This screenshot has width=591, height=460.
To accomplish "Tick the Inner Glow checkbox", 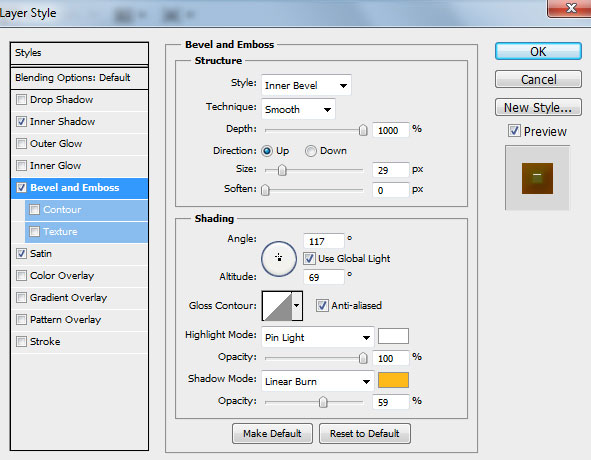I will [x=21, y=165].
